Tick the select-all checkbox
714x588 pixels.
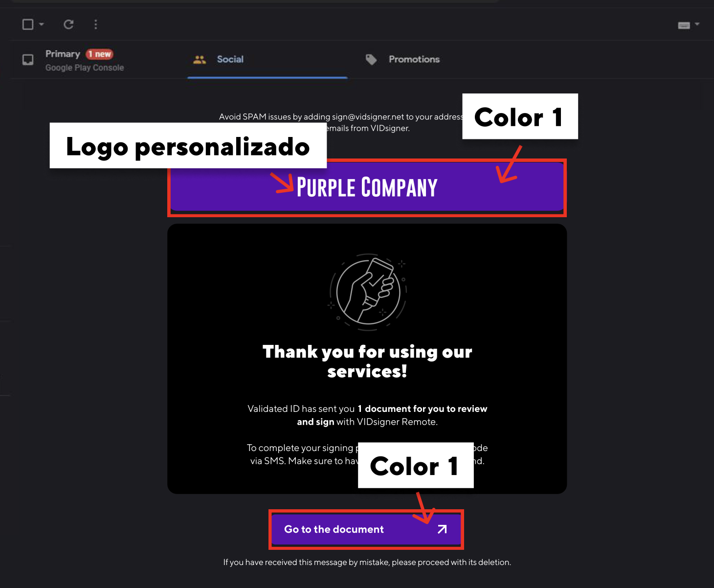point(28,24)
